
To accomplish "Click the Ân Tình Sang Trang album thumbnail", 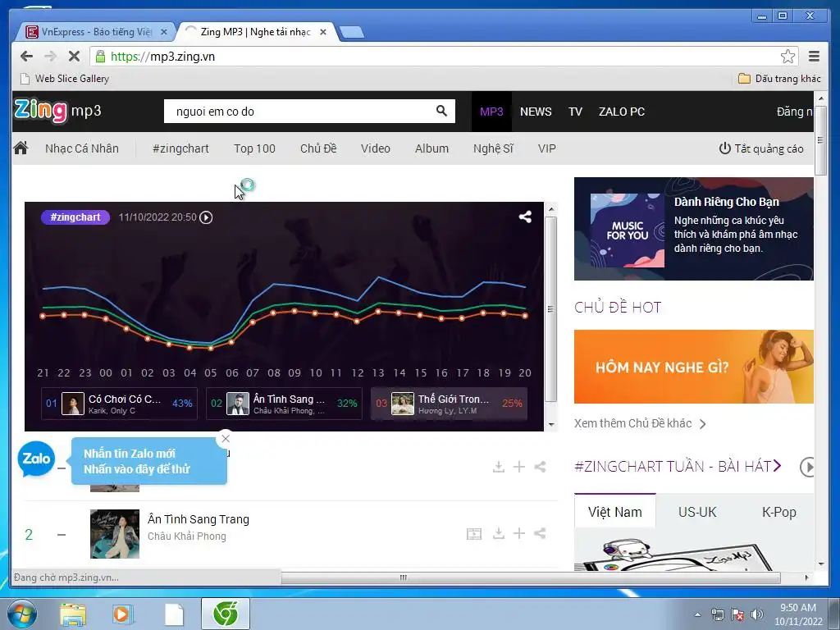I will (115, 533).
